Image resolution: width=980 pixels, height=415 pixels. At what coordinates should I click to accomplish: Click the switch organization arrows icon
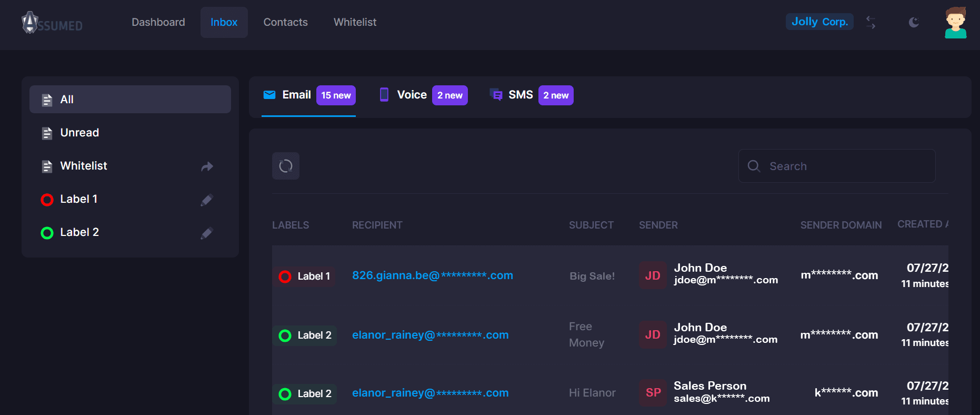871,22
